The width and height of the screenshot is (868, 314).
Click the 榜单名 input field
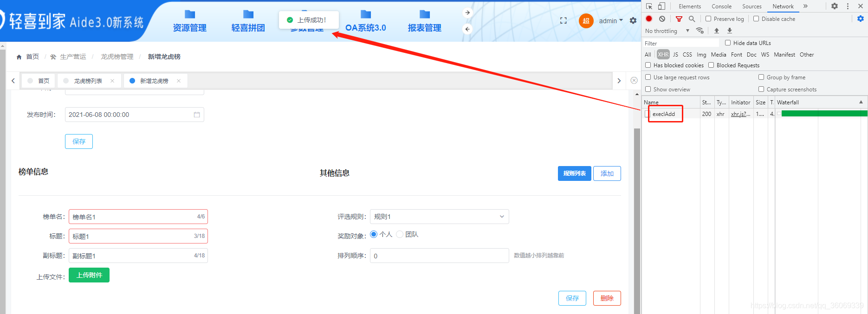[x=138, y=217]
